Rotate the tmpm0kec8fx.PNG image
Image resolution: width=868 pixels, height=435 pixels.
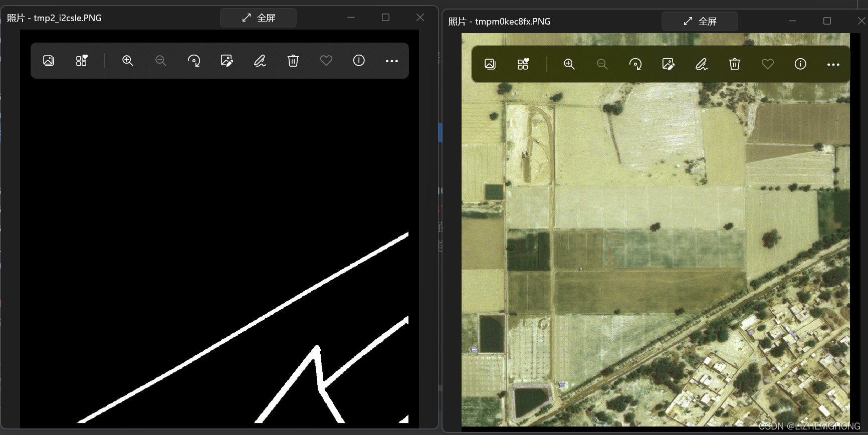click(635, 64)
